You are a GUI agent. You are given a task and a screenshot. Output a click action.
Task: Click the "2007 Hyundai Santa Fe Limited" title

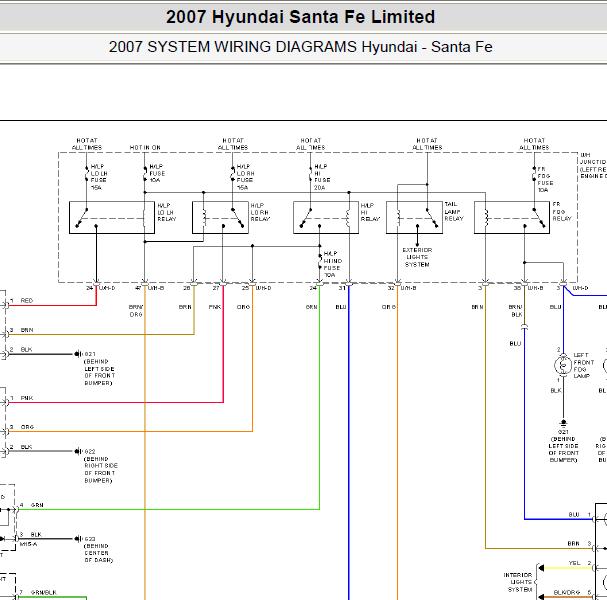click(300, 17)
